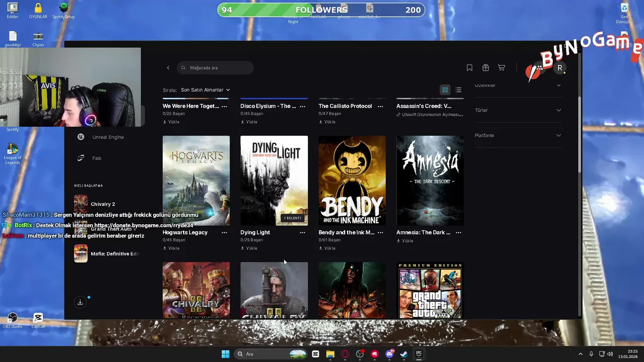The width and height of the screenshot is (644, 362).
Task: Open Epic Games Launcher taskbar icon
Action: coord(419,354)
